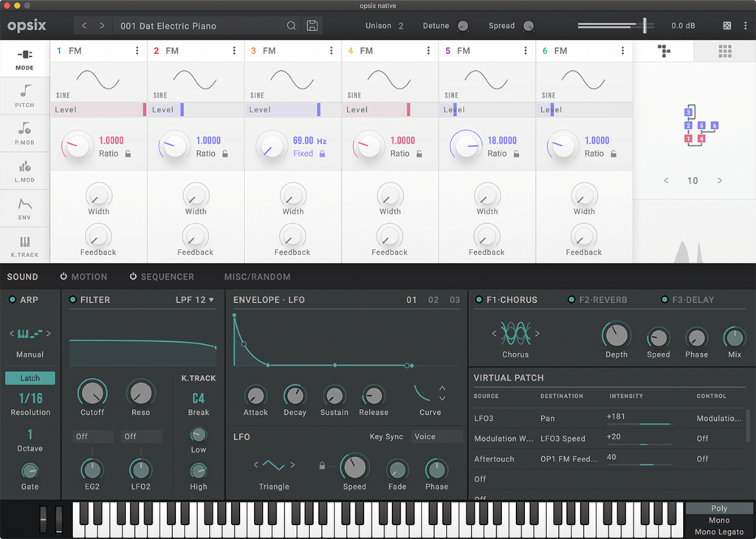Click the next algorithm arrow beside 10
The width and height of the screenshot is (756, 539).
point(718,180)
